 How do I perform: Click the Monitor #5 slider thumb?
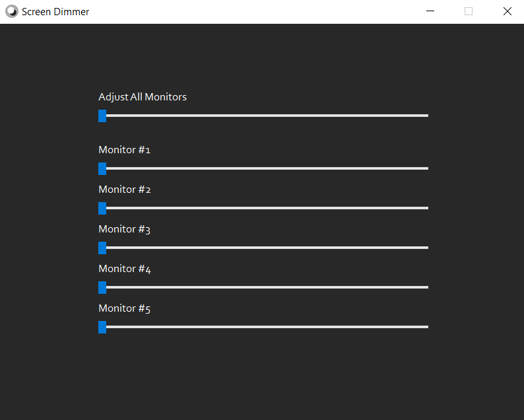(x=102, y=327)
